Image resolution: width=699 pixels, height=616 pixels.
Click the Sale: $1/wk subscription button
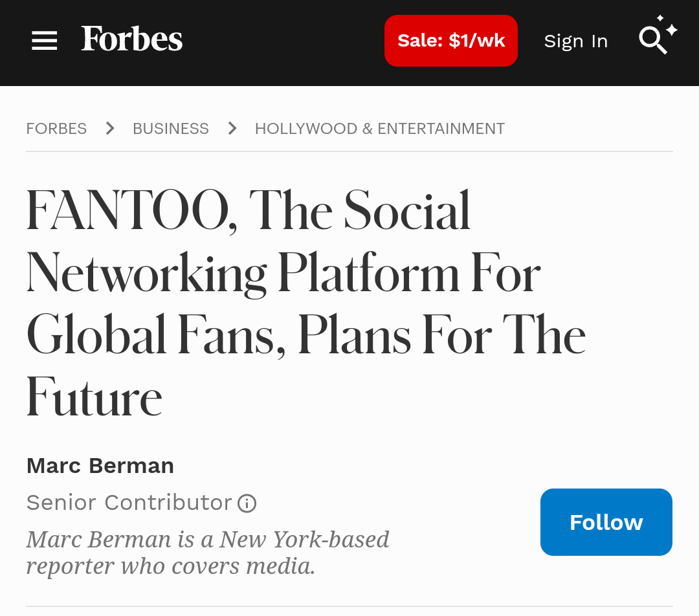tap(450, 41)
